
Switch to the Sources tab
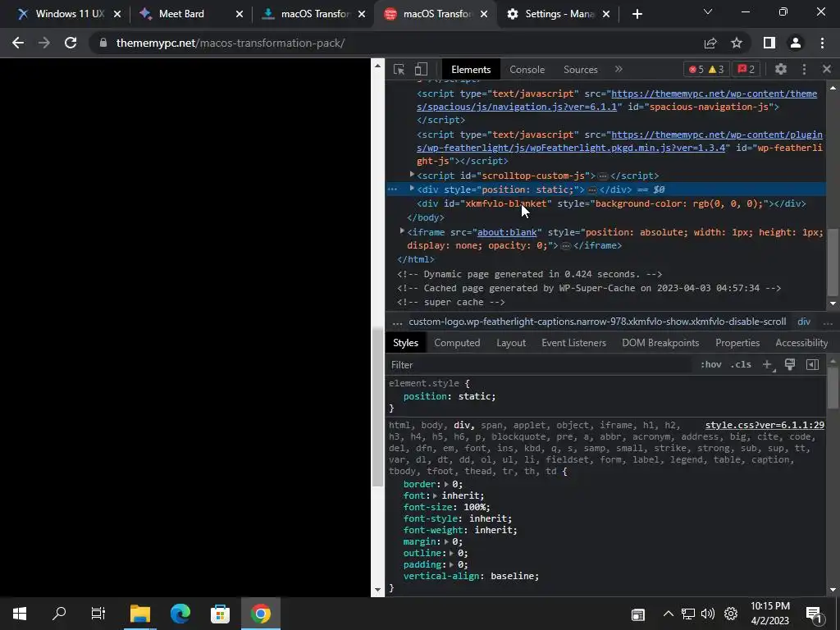coord(580,70)
